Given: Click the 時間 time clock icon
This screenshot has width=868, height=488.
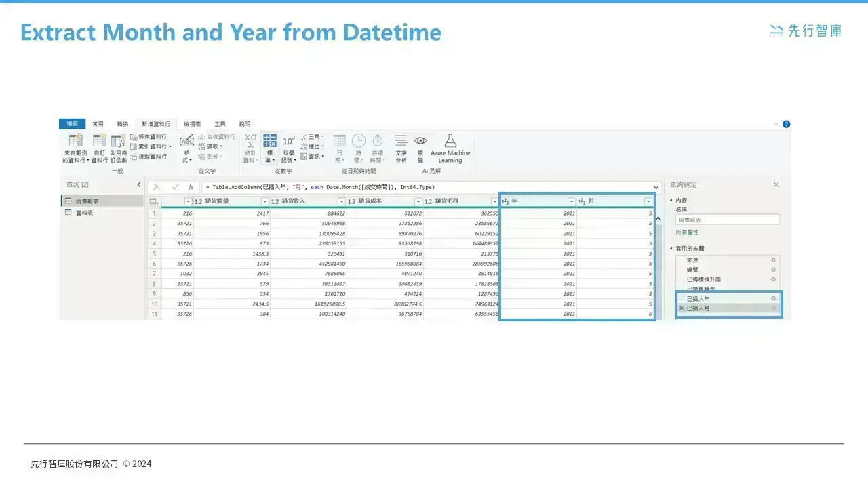Looking at the screenshot, I should (358, 140).
